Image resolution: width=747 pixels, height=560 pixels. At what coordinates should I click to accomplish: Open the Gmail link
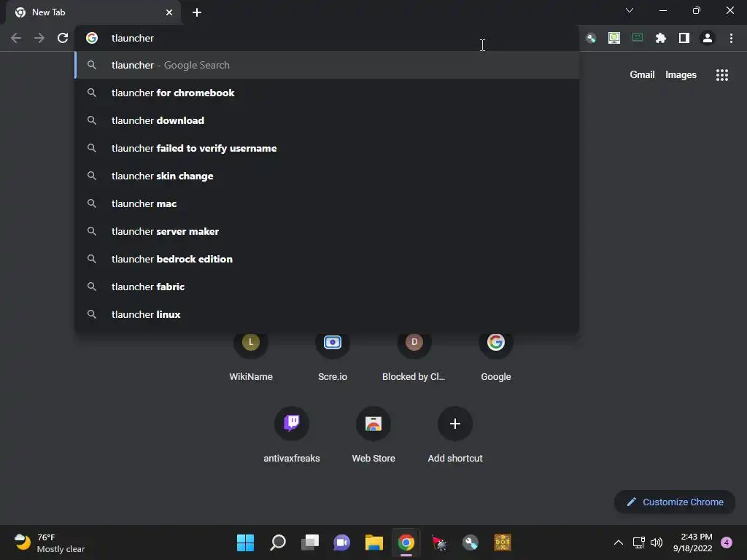coord(642,75)
